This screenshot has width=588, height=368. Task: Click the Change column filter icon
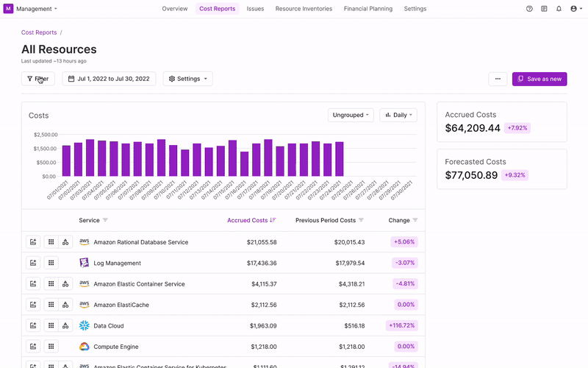click(x=415, y=220)
